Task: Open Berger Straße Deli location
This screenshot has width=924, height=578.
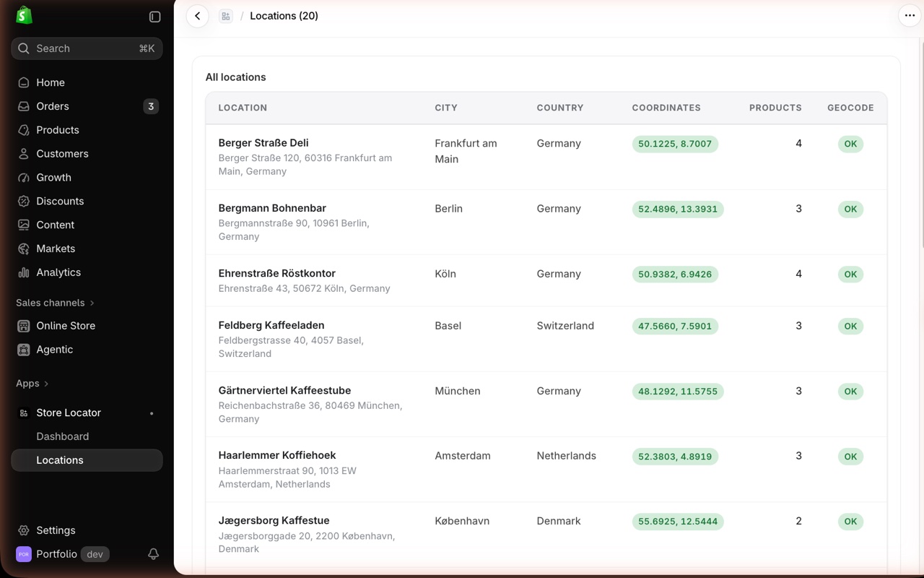Action: [263, 143]
